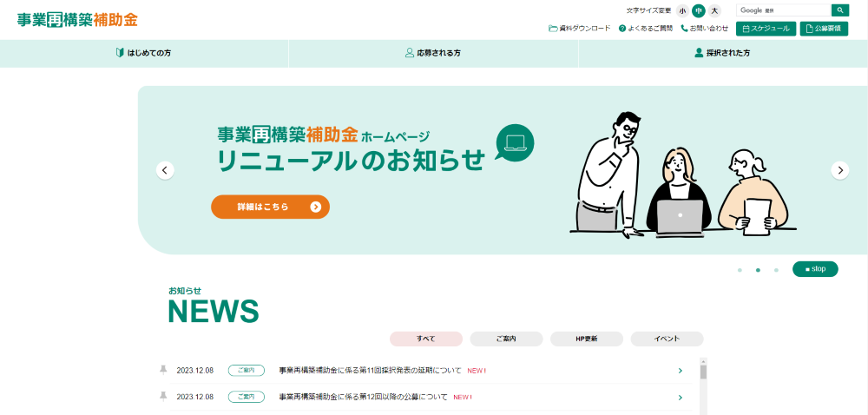
Task: Focus the Google search field
Action: pos(783,10)
